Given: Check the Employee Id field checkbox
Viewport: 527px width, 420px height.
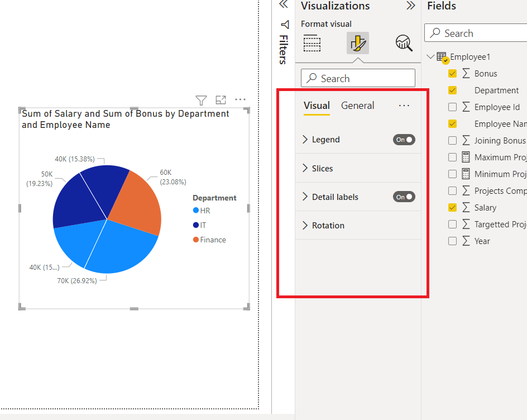Looking at the screenshot, I should [452, 107].
